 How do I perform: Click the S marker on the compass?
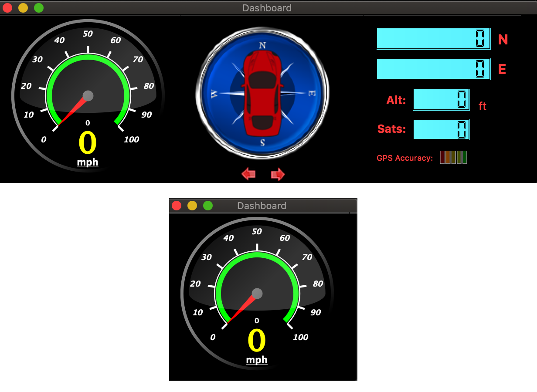coord(262,143)
